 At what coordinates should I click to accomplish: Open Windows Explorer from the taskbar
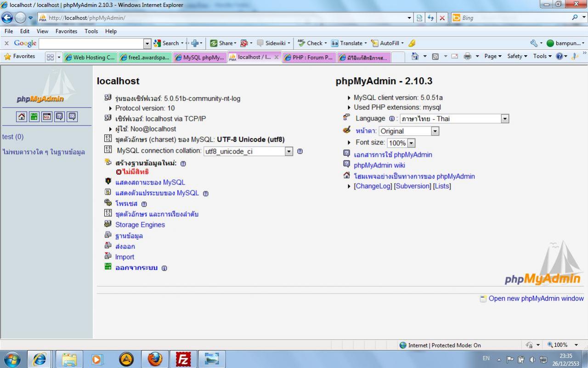coord(69,359)
